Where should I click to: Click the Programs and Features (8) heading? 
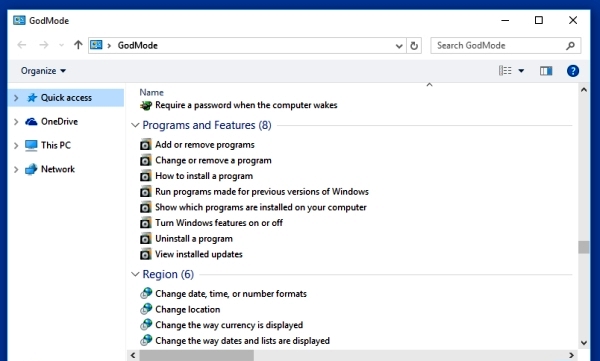click(207, 125)
